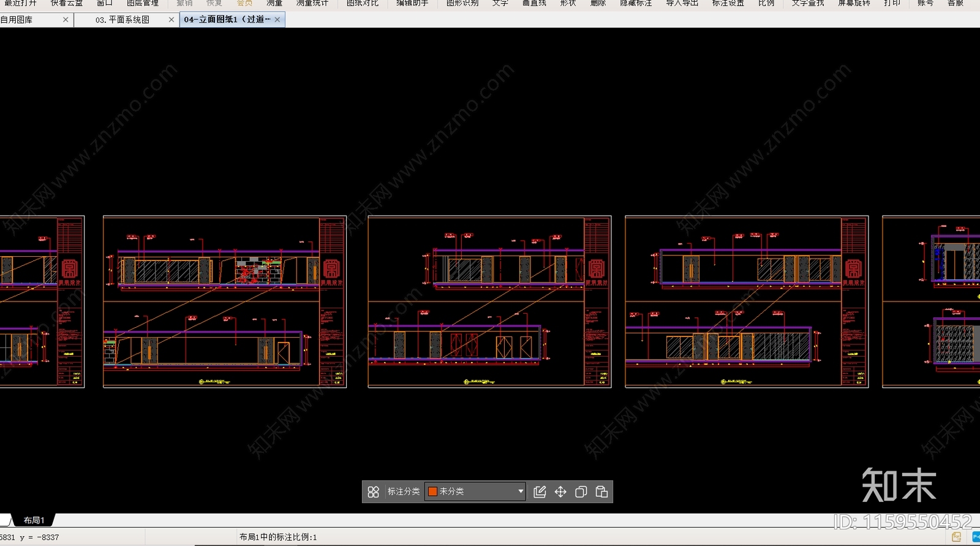Select the second elevation drawing sheet thumbnail
980x546 pixels.
coord(225,301)
